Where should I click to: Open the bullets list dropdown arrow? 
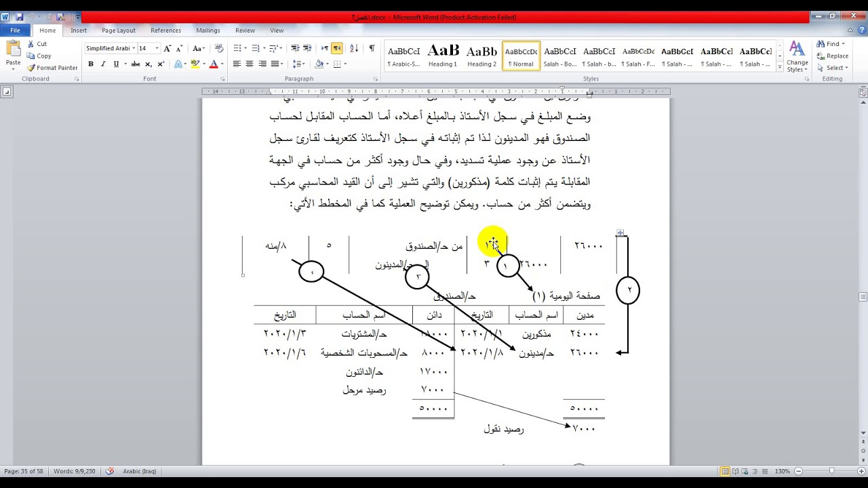tap(245, 48)
